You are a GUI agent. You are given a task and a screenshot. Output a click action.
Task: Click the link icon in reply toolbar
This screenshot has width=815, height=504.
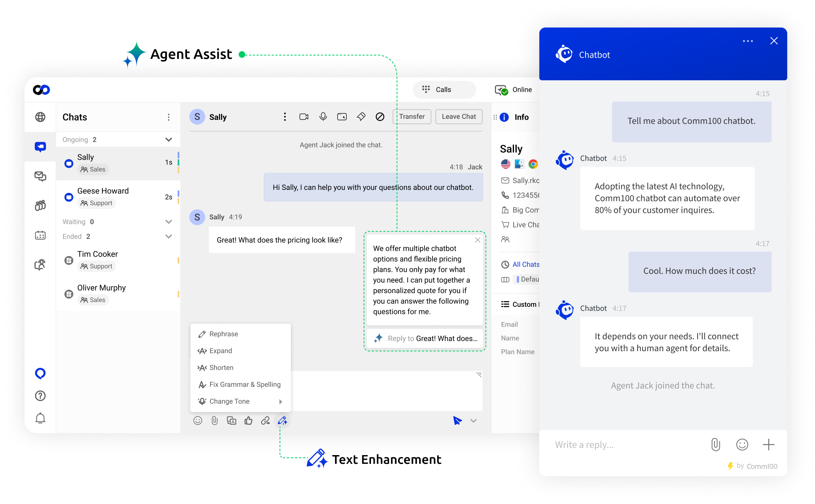265,421
